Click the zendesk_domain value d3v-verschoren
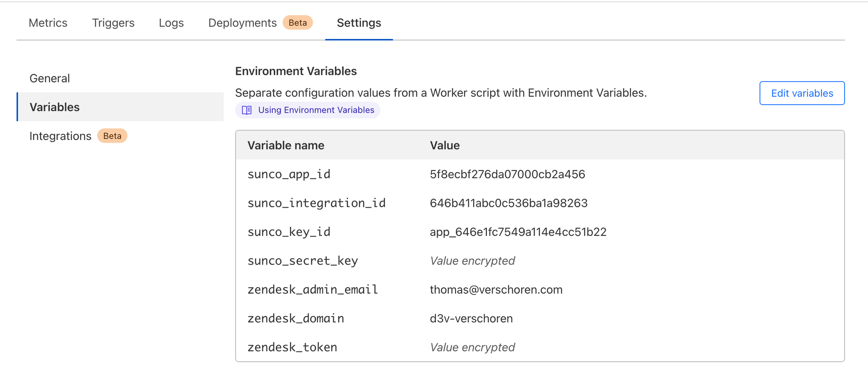Viewport: 868px width, 378px height. (x=471, y=318)
